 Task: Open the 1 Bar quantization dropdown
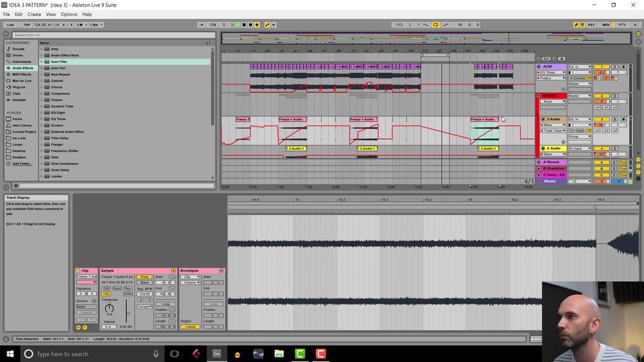pos(96,25)
